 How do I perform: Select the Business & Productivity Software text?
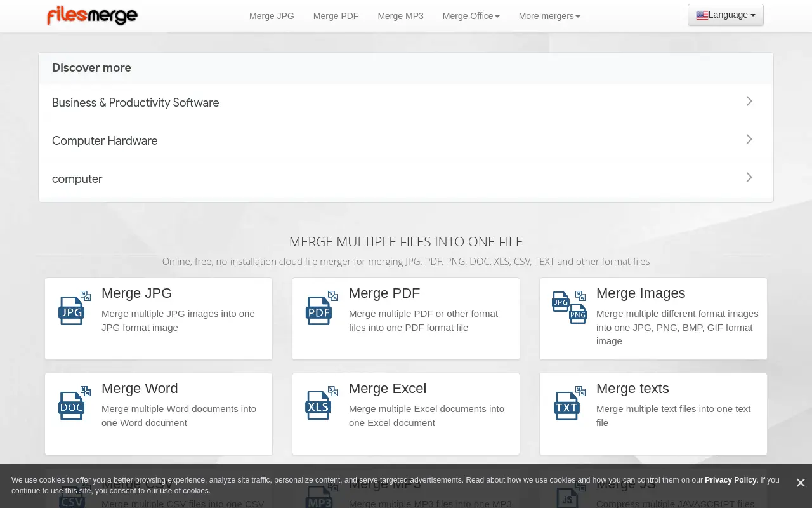[x=135, y=103]
